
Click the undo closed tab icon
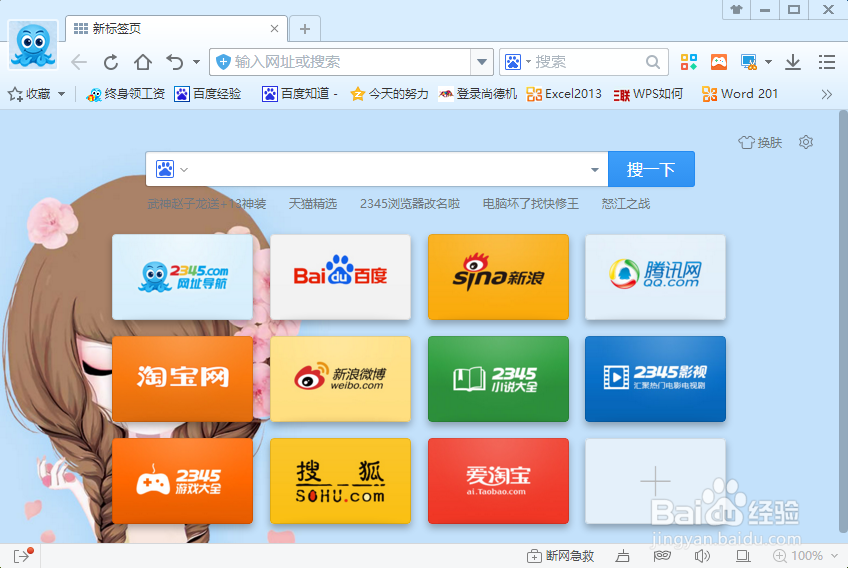click(175, 62)
